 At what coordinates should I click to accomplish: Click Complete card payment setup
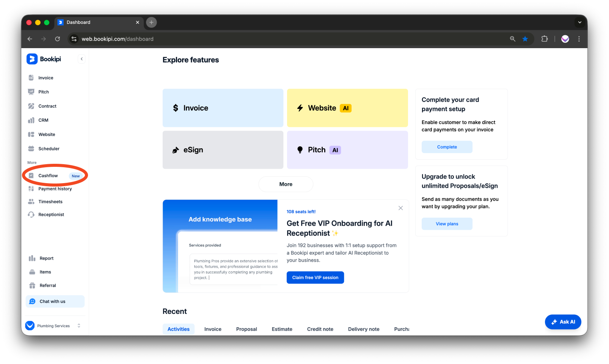447,147
